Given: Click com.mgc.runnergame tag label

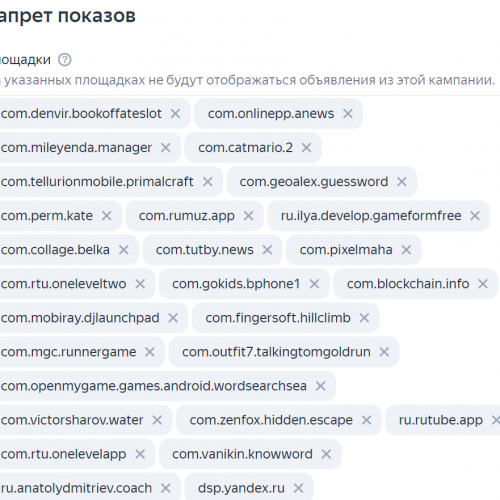Looking at the screenshot, I should (68, 352).
